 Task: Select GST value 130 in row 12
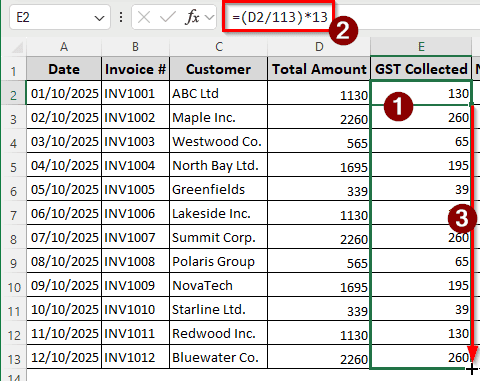[421, 333]
